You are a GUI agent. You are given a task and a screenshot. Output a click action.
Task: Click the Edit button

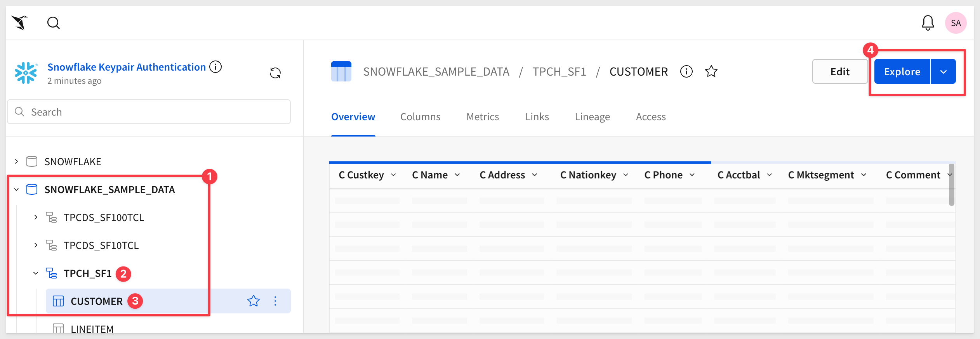(840, 71)
